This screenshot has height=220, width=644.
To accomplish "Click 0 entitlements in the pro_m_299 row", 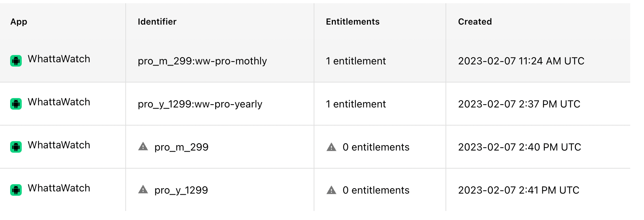I will pyautogui.click(x=376, y=147).
